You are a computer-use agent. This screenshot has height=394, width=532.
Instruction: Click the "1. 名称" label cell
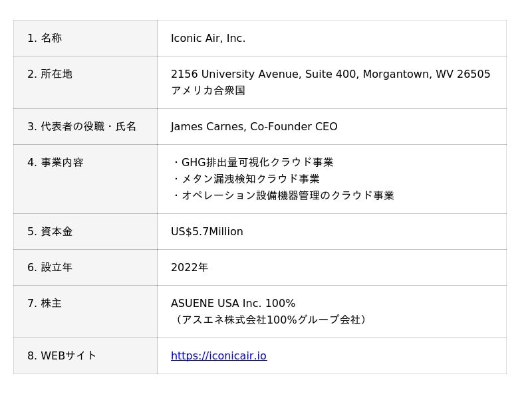click(45, 39)
